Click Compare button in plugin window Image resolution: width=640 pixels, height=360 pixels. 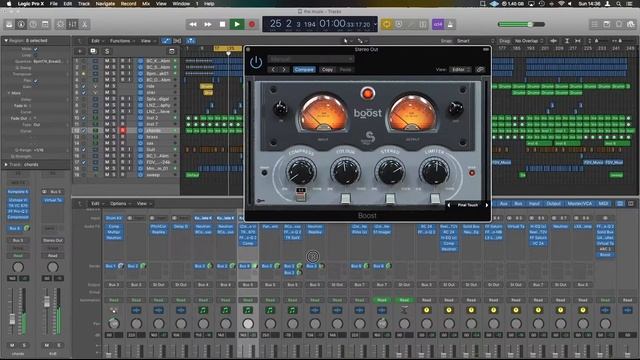tap(304, 70)
